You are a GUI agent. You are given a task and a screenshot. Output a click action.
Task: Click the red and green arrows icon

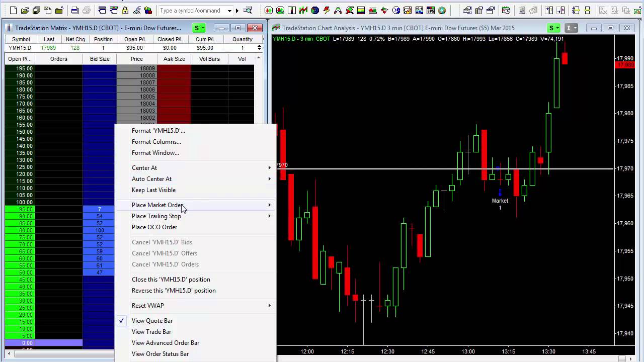(269, 11)
